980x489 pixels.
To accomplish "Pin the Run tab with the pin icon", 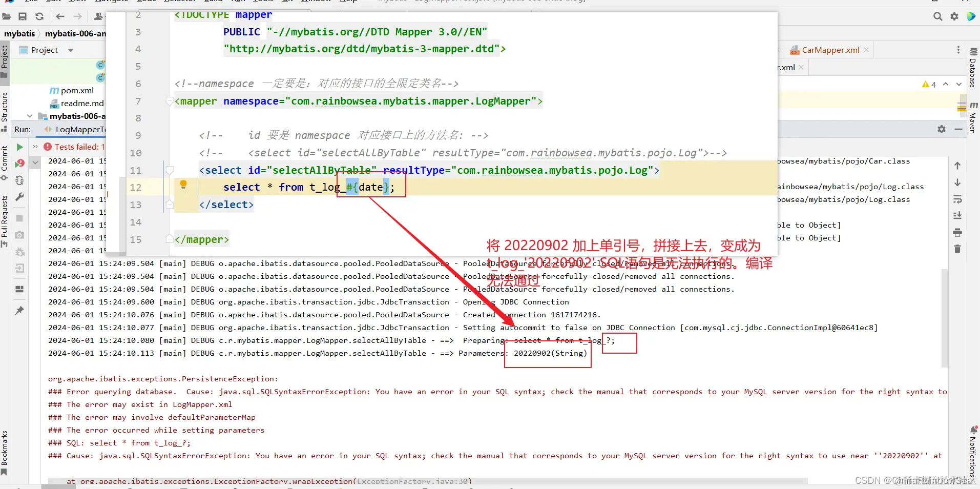I will (x=19, y=311).
